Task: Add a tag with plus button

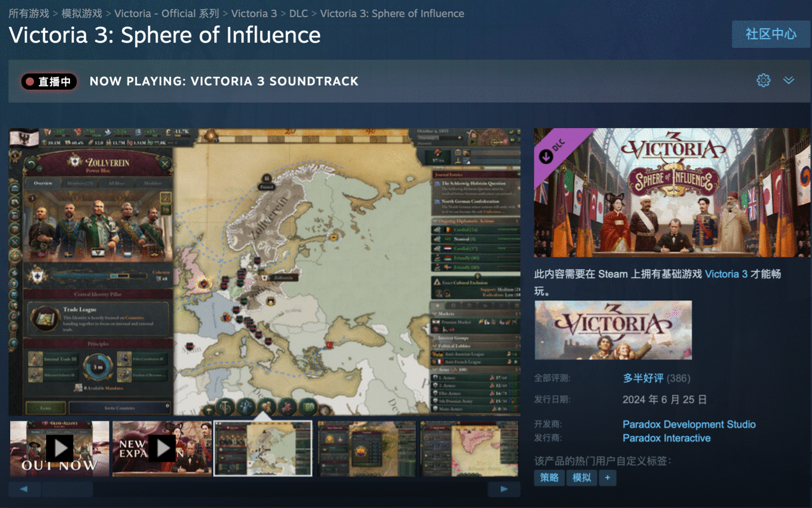Action: tap(607, 478)
